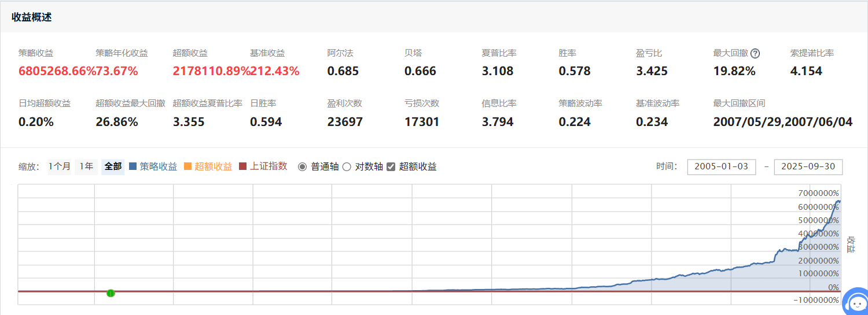Zoom chart to 1个月
868x315 pixels.
point(60,166)
